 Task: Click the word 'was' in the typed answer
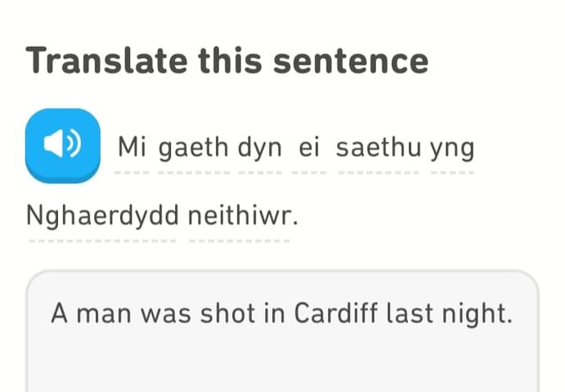tap(165, 314)
